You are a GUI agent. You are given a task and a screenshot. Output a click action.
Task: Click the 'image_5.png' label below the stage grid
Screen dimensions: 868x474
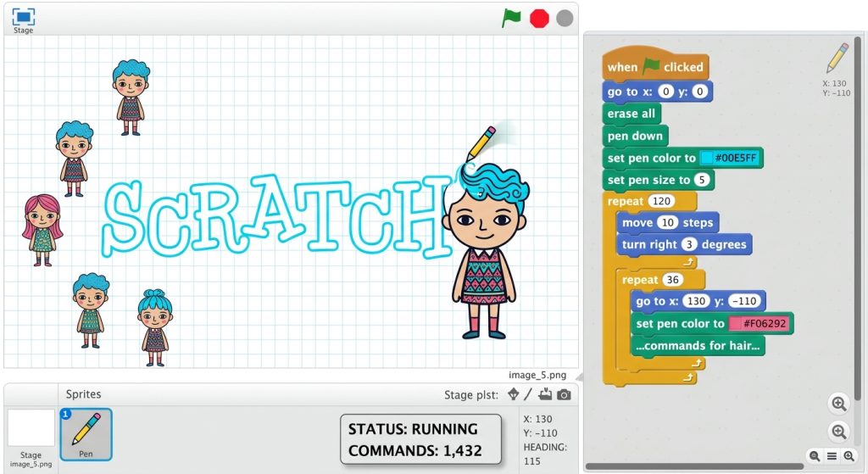tap(537, 375)
